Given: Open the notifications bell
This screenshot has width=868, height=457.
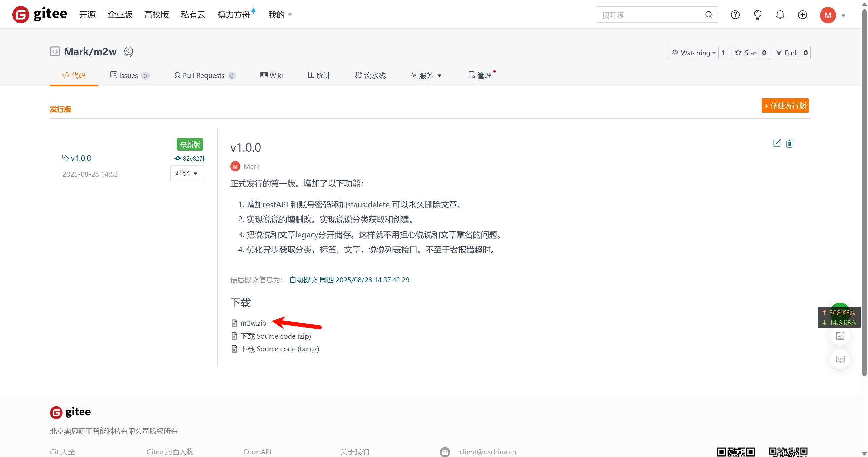Looking at the screenshot, I should 780,15.
